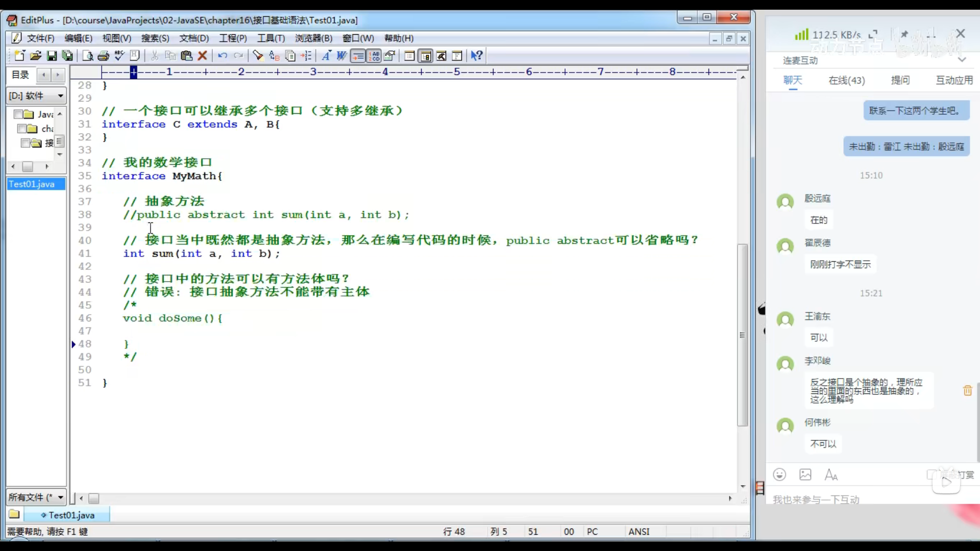Image resolution: width=980 pixels, height=551 pixels.
Task: Click the Find flashlight icon
Action: coord(258,56)
